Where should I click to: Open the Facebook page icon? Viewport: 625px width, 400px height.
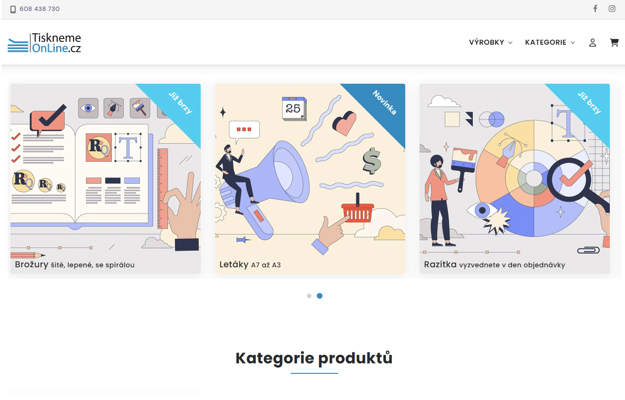click(x=595, y=8)
